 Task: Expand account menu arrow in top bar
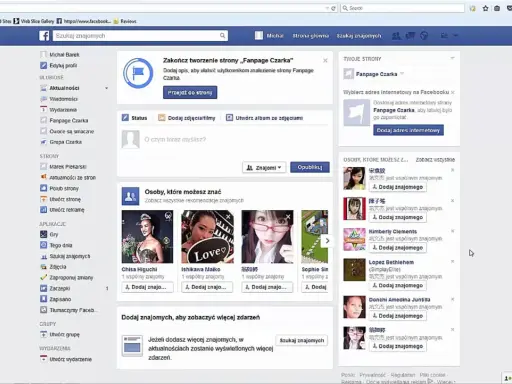coord(456,36)
